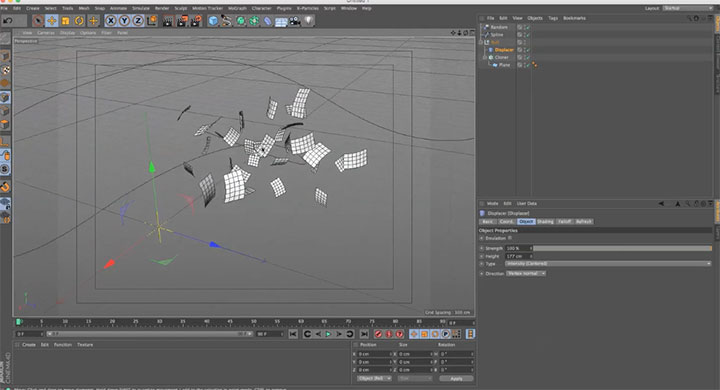720x390 pixels.
Task: Click back arrow in Attribute Manager
Action: point(661,203)
